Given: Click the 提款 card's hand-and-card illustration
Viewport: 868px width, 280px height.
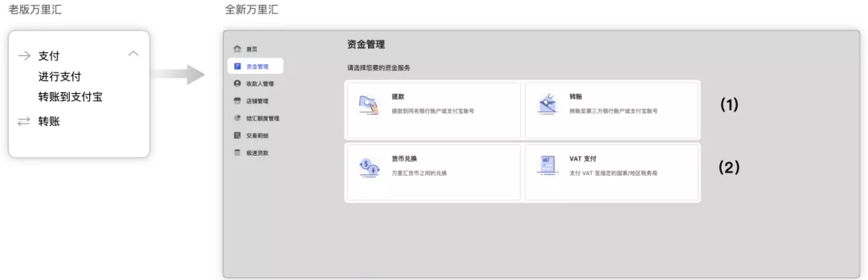Looking at the screenshot, I should click(x=369, y=105).
